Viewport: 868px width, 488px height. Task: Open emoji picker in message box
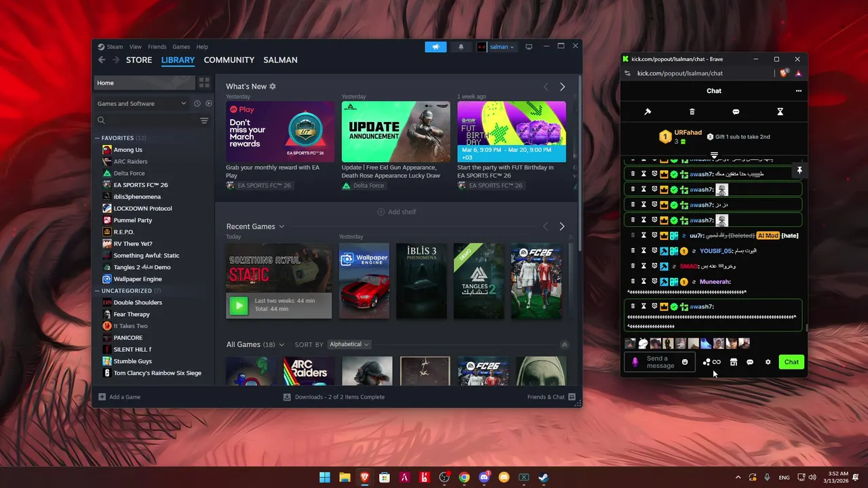pos(685,362)
